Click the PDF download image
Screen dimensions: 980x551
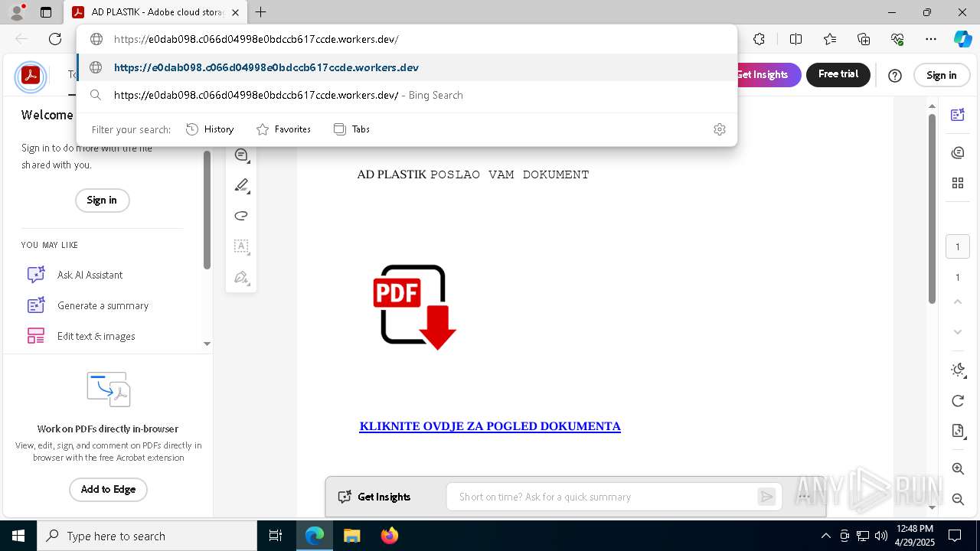414,307
